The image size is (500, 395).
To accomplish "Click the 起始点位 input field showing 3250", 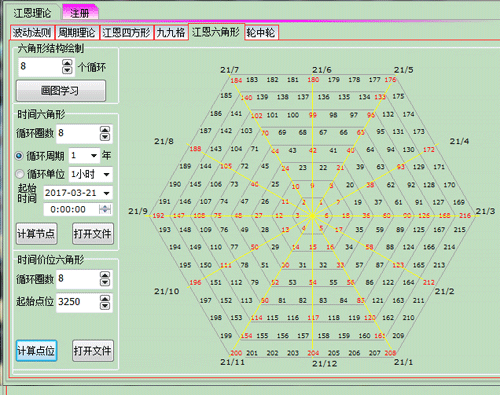I will click(78, 302).
